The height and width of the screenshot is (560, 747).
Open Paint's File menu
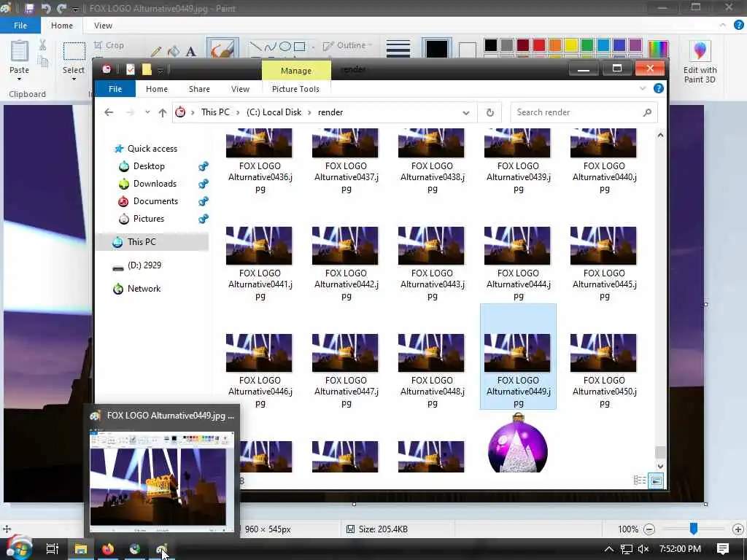(20, 26)
